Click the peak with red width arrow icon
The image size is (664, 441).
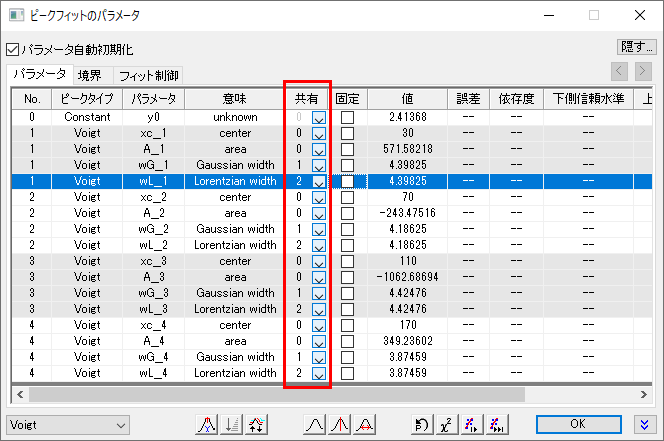365,424
